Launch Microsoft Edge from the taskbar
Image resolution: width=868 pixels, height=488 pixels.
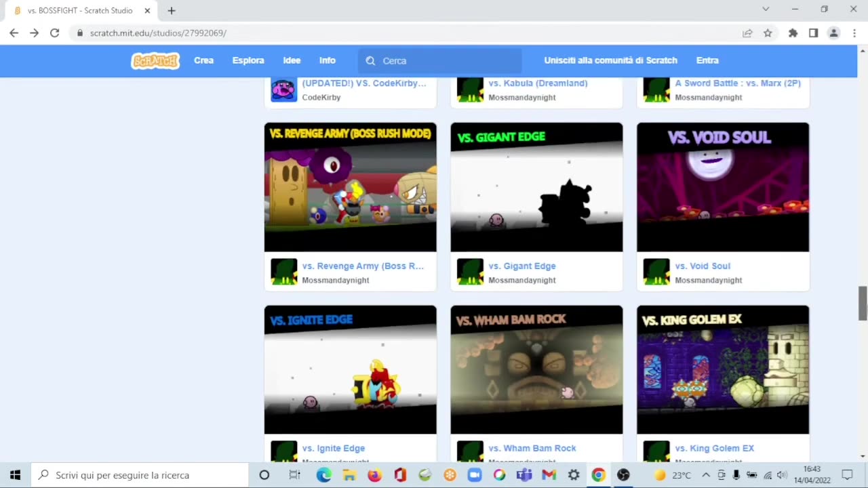click(x=324, y=475)
